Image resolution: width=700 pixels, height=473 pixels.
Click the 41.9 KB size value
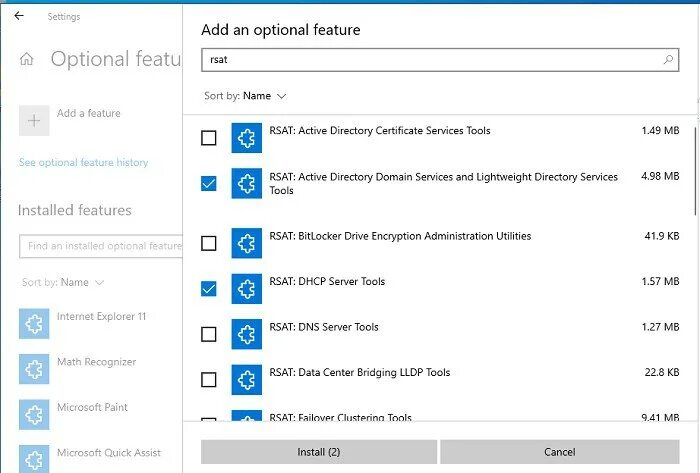[x=662, y=236]
